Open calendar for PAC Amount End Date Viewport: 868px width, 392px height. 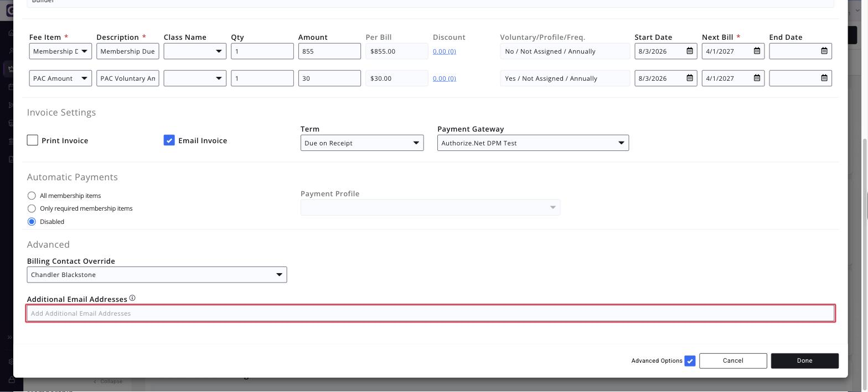pyautogui.click(x=824, y=78)
